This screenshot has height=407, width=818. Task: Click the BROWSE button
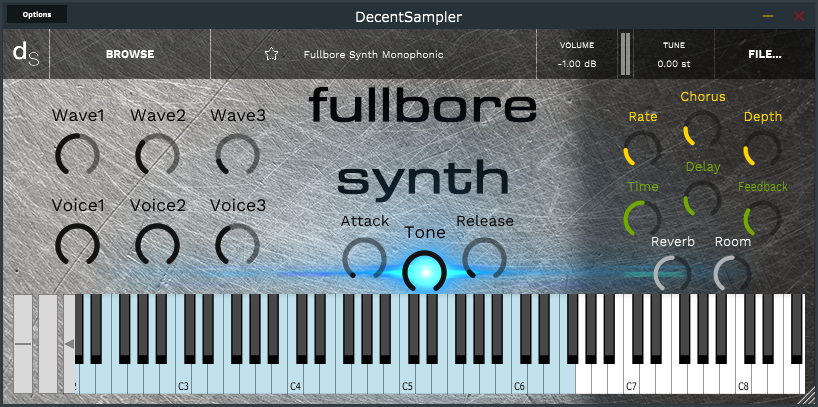tap(130, 54)
